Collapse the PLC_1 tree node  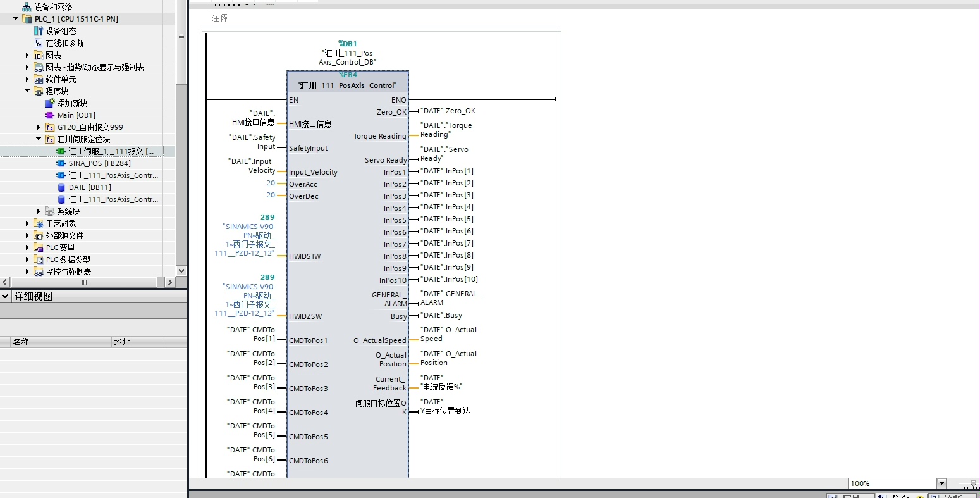coord(16,19)
